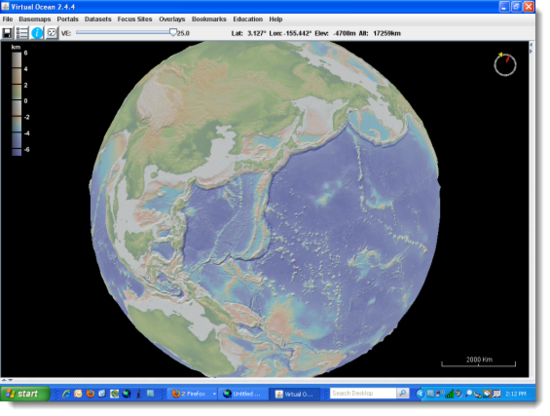Open the Datasets menu
This screenshot has width=550, height=416.
(x=98, y=19)
